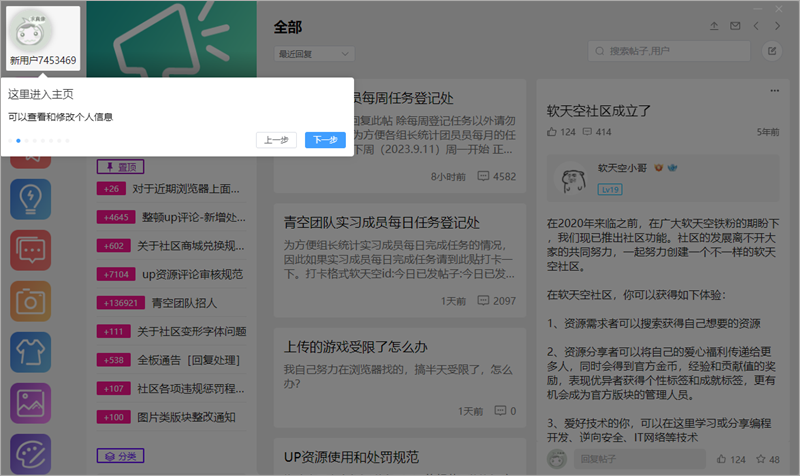The width and height of the screenshot is (800, 476).
Task: Open the three-dots more menu on post
Action: pos(774,90)
